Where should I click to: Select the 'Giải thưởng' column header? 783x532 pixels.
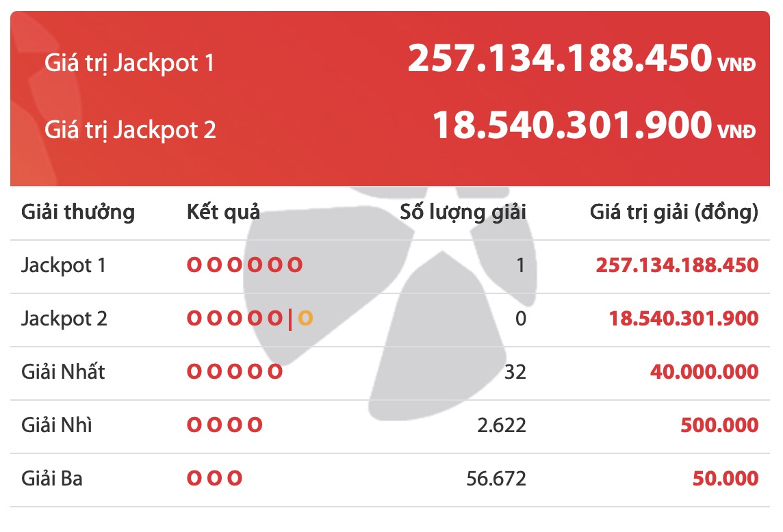coord(78,212)
